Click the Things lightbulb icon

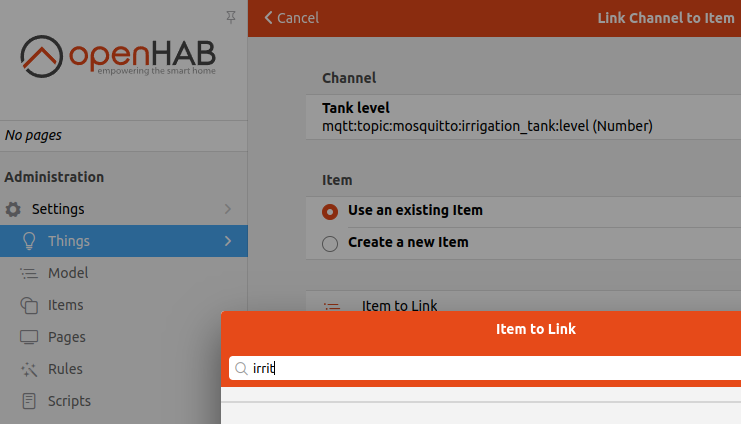(x=30, y=241)
